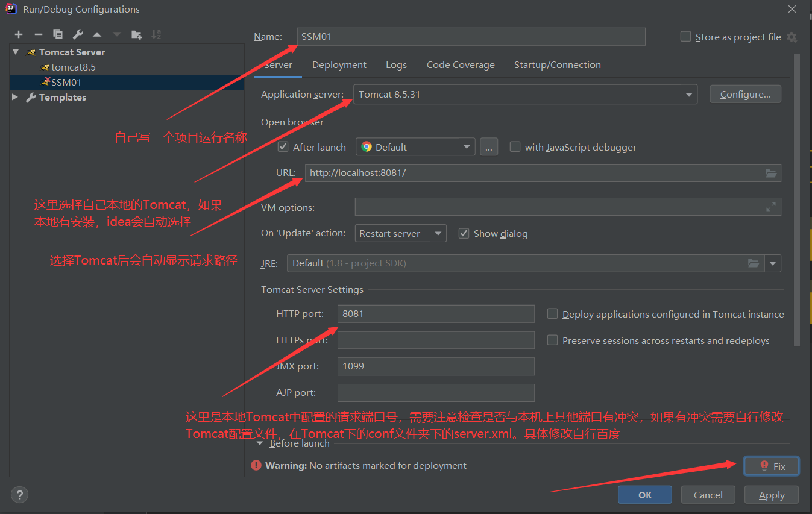Open the Application server Tomcat 8.5.31 dropdown
Viewport: 812px width, 514px height.
tap(525, 94)
